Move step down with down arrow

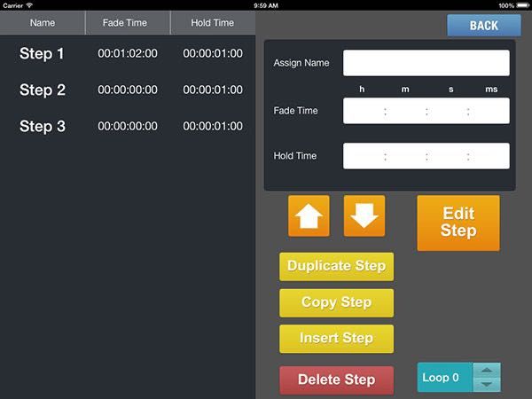pyautogui.click(x=364, y=215)
